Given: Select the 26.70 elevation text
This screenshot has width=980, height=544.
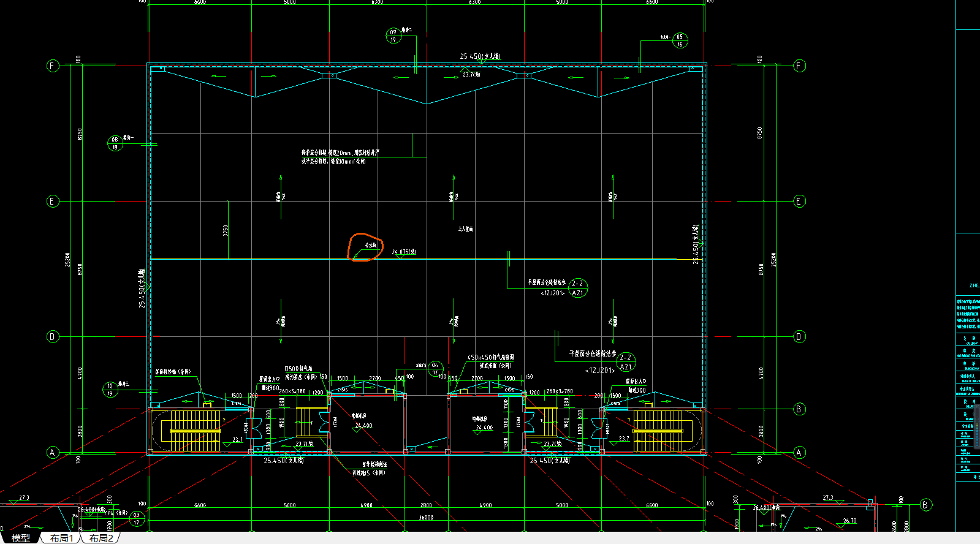Looking at the screenshot, I should tap(849, 521).
